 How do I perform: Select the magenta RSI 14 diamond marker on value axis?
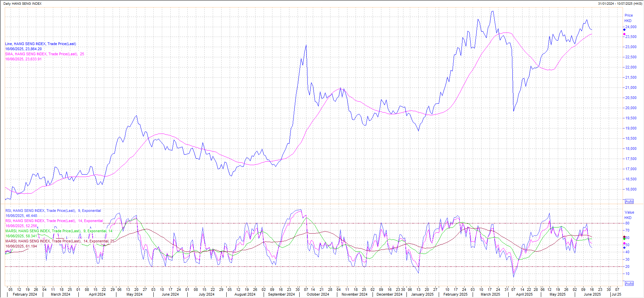click(624, 243)
